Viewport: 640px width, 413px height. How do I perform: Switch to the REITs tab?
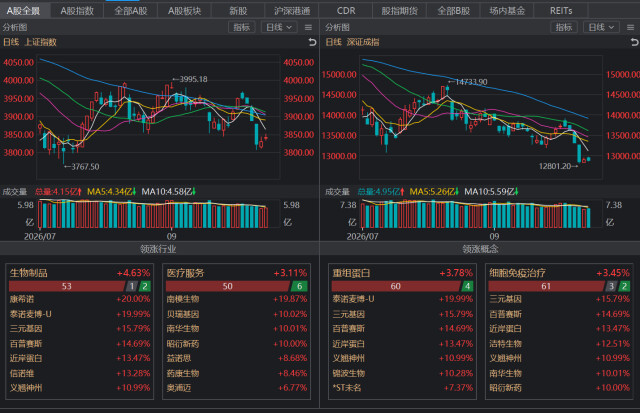[x=561, y=11]
